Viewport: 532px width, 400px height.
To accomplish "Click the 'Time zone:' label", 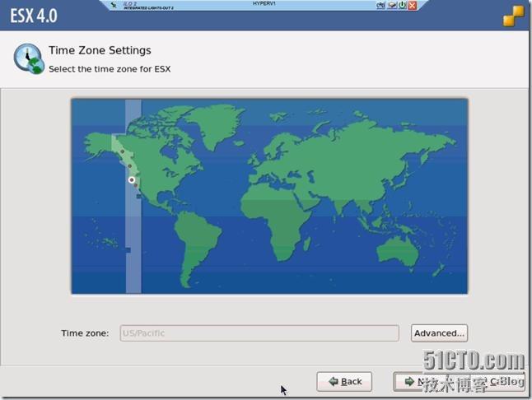I will click(x=85, y=333).
